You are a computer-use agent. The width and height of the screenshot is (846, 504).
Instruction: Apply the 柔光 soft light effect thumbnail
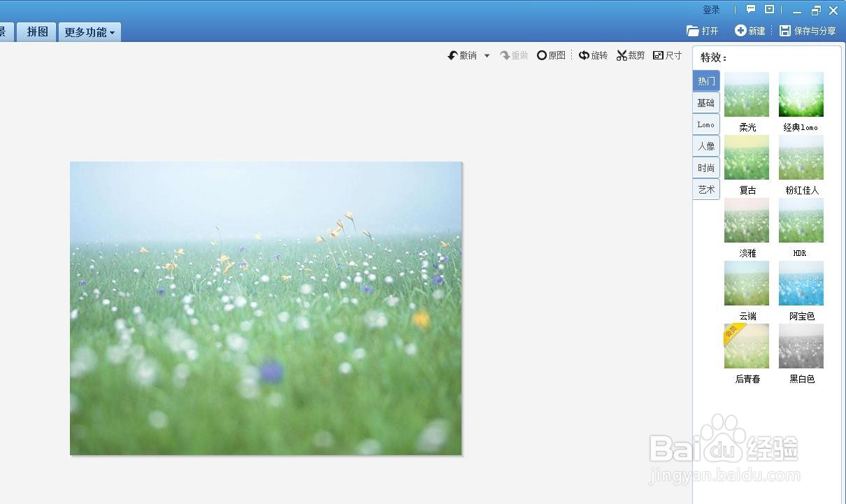click(x=747, y=94)
